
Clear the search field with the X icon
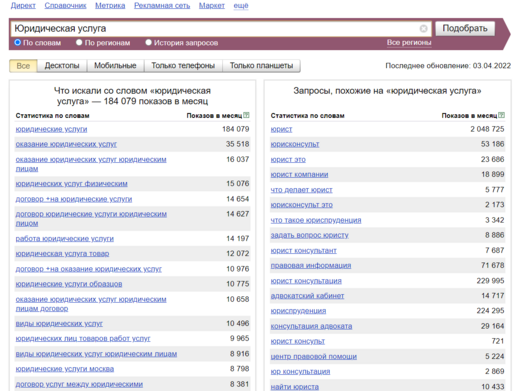point(423,29)
